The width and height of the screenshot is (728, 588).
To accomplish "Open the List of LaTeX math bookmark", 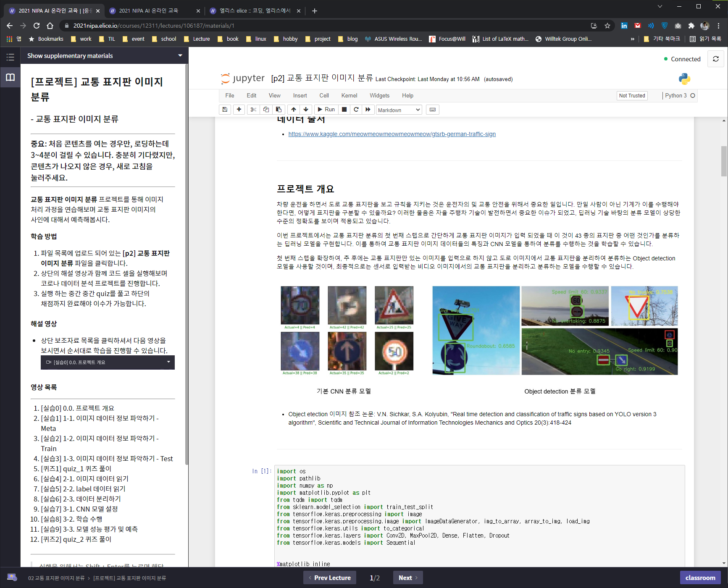I will (x=501, y=39).
